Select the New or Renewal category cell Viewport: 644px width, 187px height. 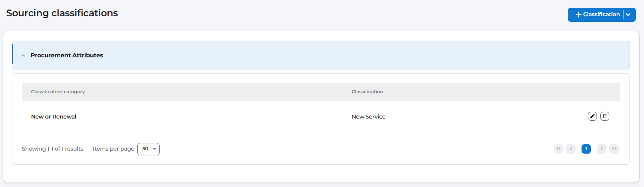pyautogui.click(x=53, y=116)
